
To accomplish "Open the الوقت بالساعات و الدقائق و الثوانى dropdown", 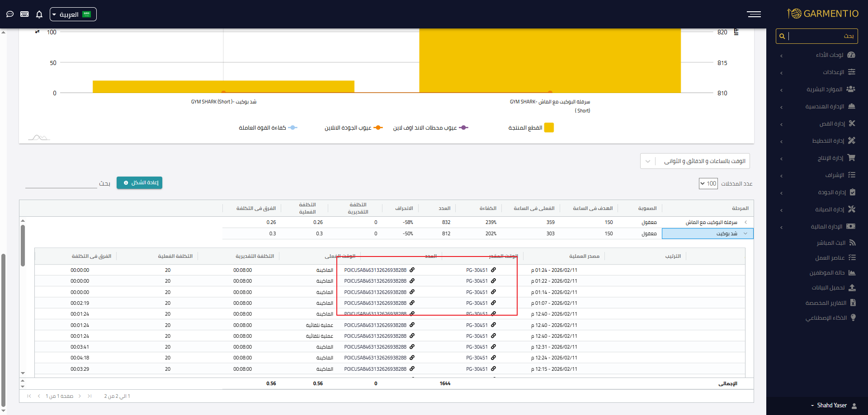I will [x=695, y=161].
